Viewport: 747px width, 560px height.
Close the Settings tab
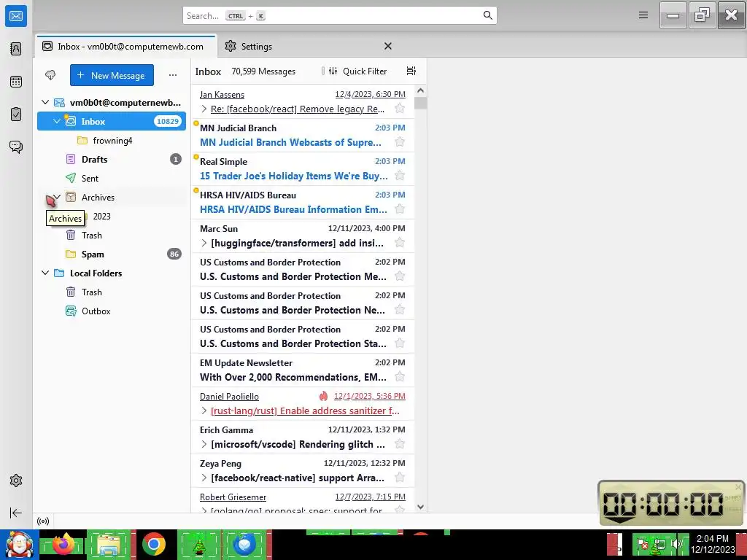[x=388, y=46]
